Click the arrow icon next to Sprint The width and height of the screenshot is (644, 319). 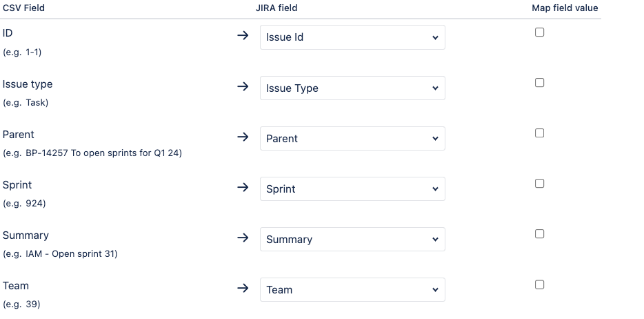tap(242, 188)
